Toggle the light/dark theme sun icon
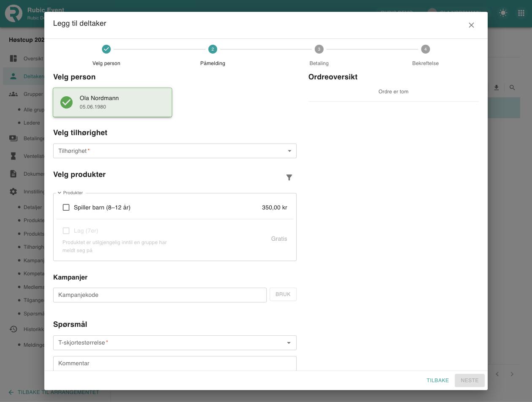 click(x=503, y=13)
